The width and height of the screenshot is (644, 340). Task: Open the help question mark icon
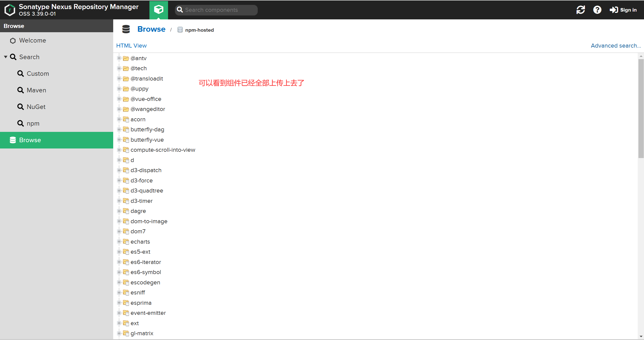pos(597,10)
